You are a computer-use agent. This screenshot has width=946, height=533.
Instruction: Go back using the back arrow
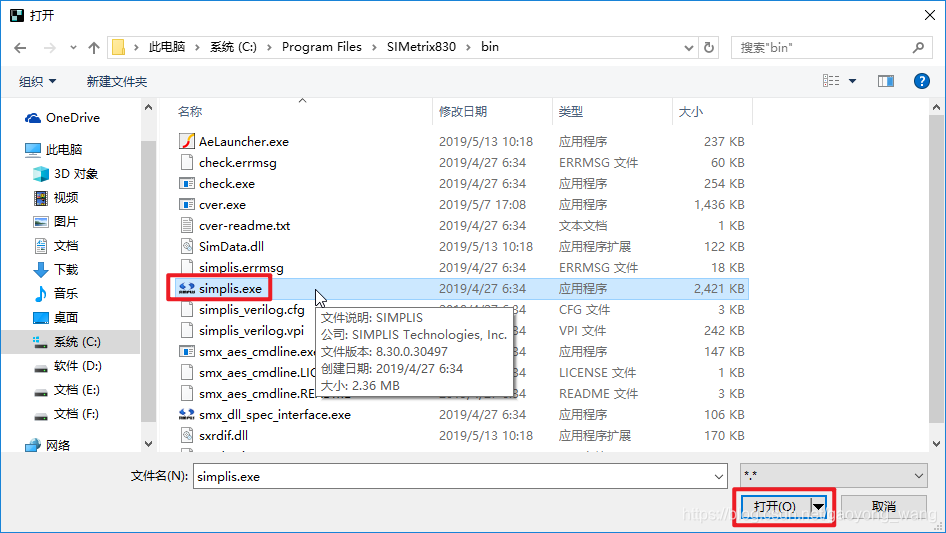pyautogui.click(x=20, y=48)
